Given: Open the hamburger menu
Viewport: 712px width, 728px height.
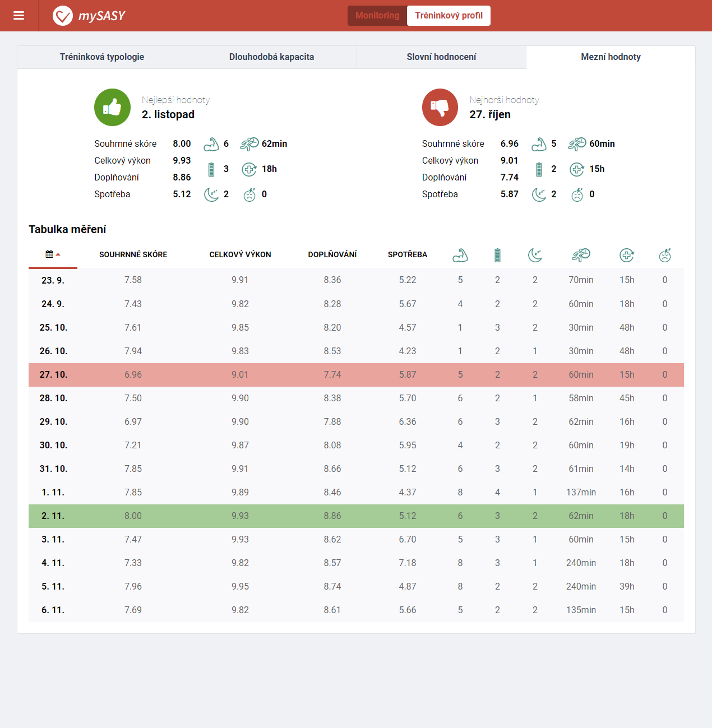Looking at the screenshot, I should coord(19,16).
